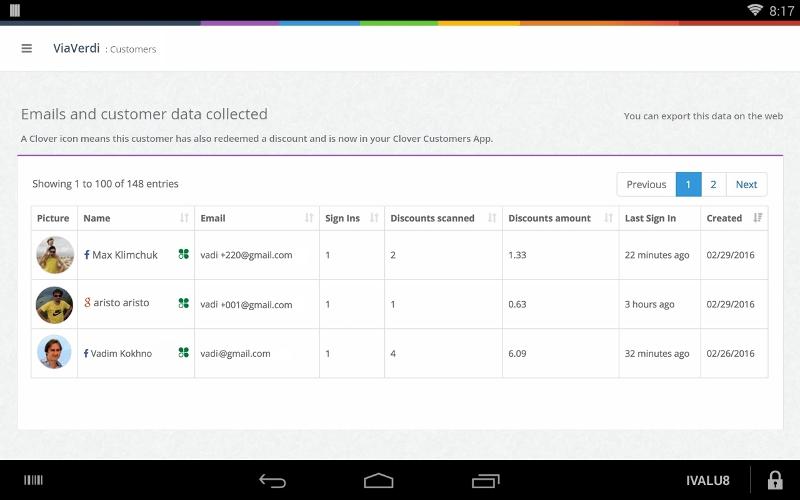Click the ViaVerdi app title
800x500 pixels.
tap(77, 48)
